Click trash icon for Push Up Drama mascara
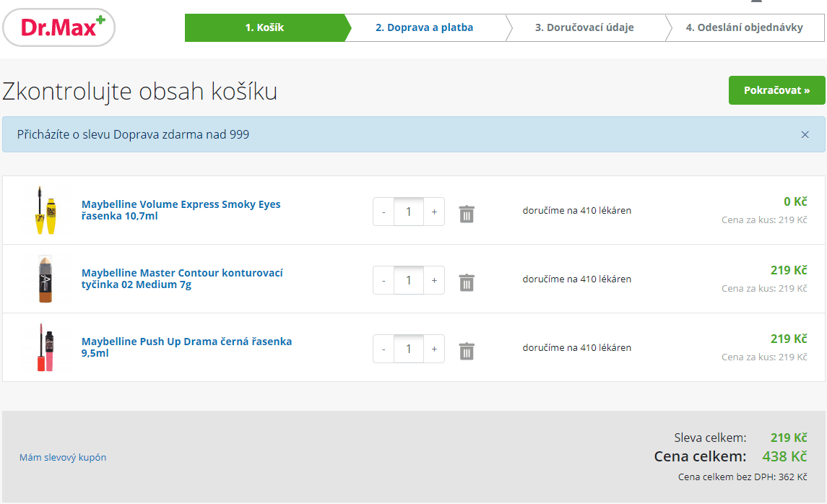The width and height of the screenshot is (827, 504). [467, 351]
